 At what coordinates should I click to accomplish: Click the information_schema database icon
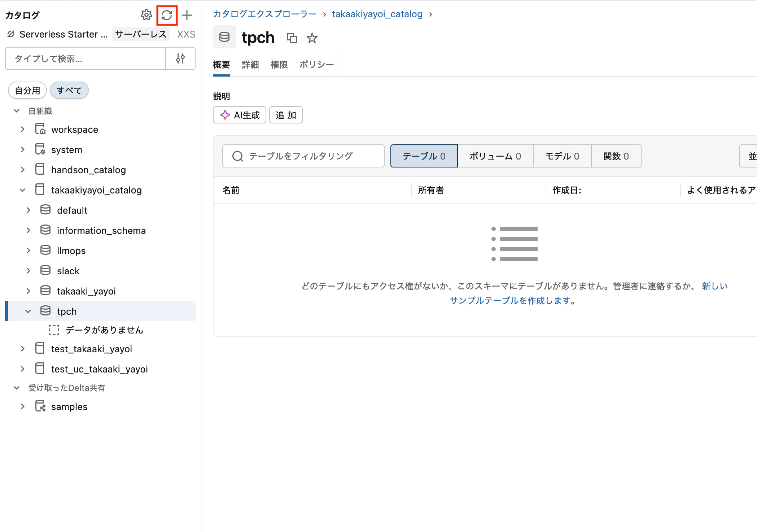coord(45,230)
